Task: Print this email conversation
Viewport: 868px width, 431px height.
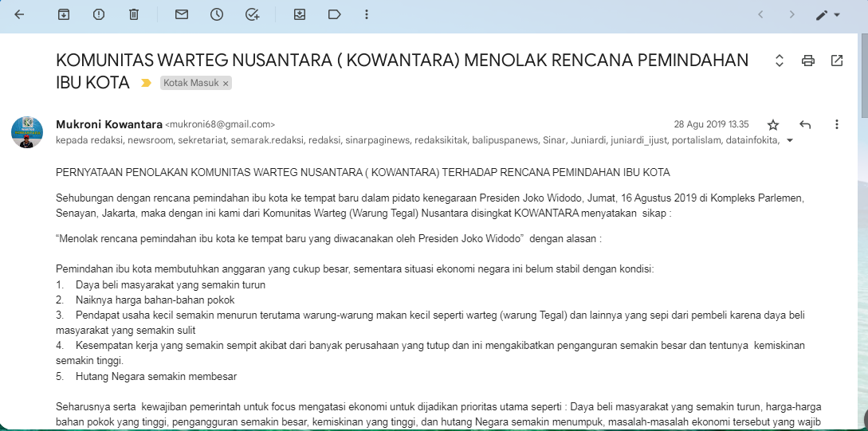Action: (x=808, y=61)
